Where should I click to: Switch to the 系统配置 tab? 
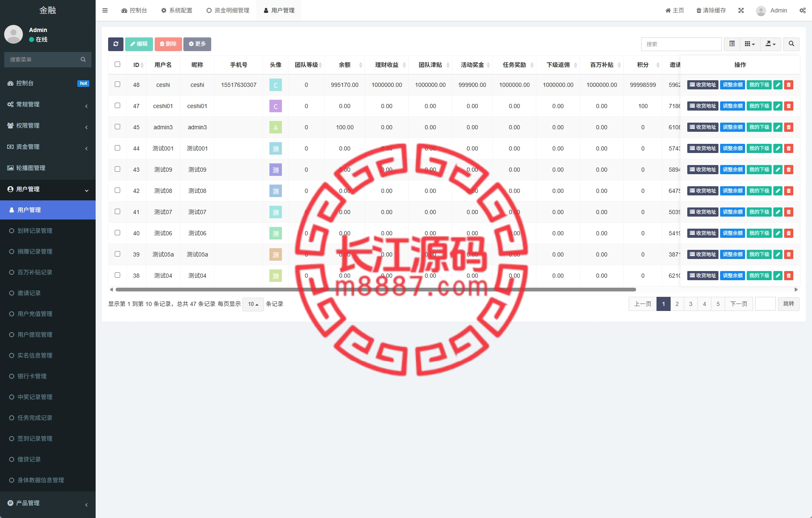tap(177, 10)
